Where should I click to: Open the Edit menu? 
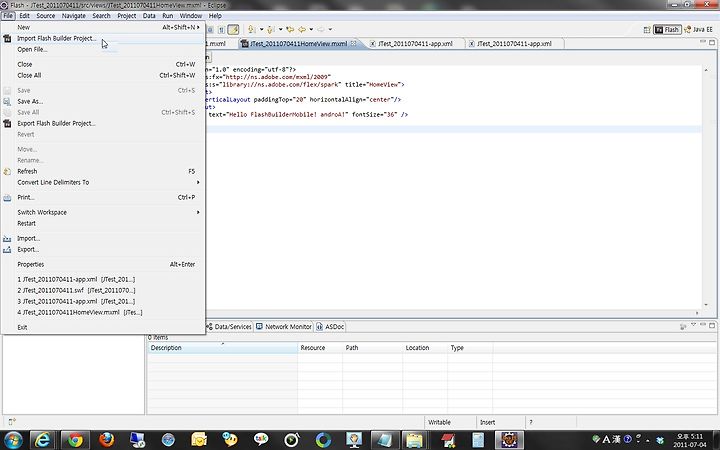pyautogui.click(x=24, y=16)
